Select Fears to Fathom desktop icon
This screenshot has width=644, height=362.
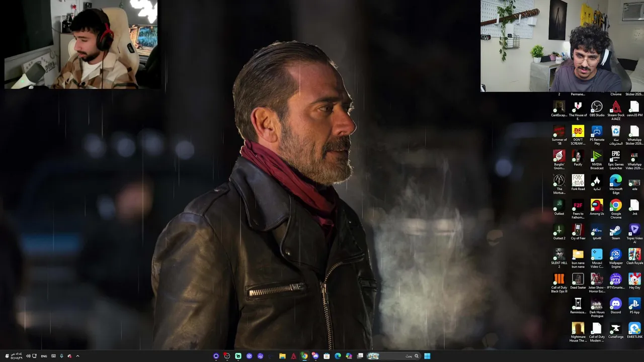578,209
